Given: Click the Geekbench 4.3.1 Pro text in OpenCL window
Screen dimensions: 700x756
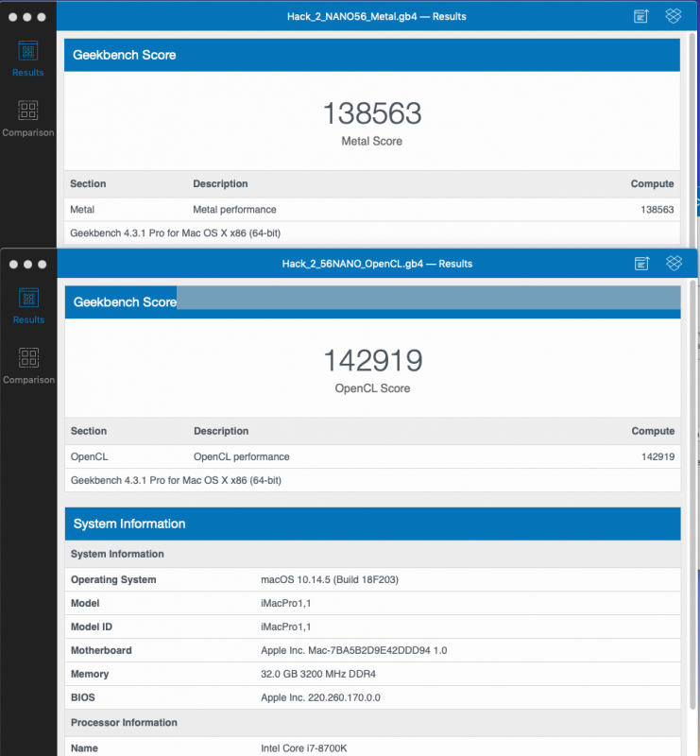Looking at the screenshot, I should click(176, 481).
